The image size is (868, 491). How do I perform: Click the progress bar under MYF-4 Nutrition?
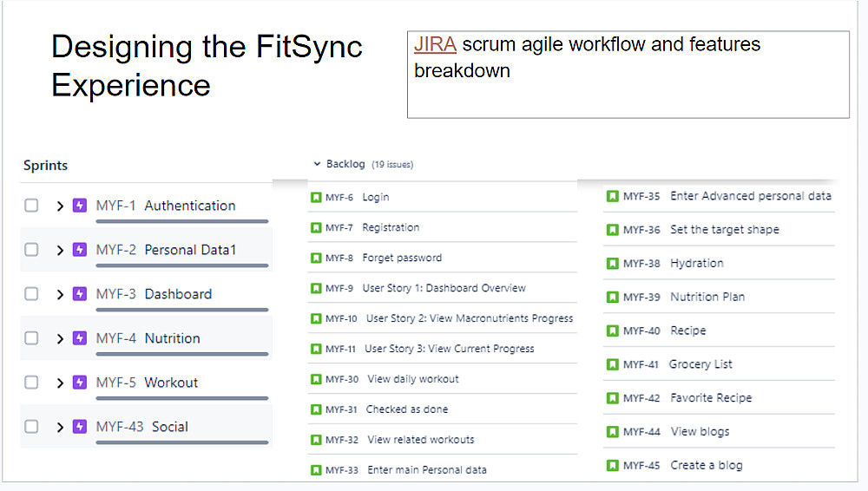pyautogui.click(x=181, y=354)
